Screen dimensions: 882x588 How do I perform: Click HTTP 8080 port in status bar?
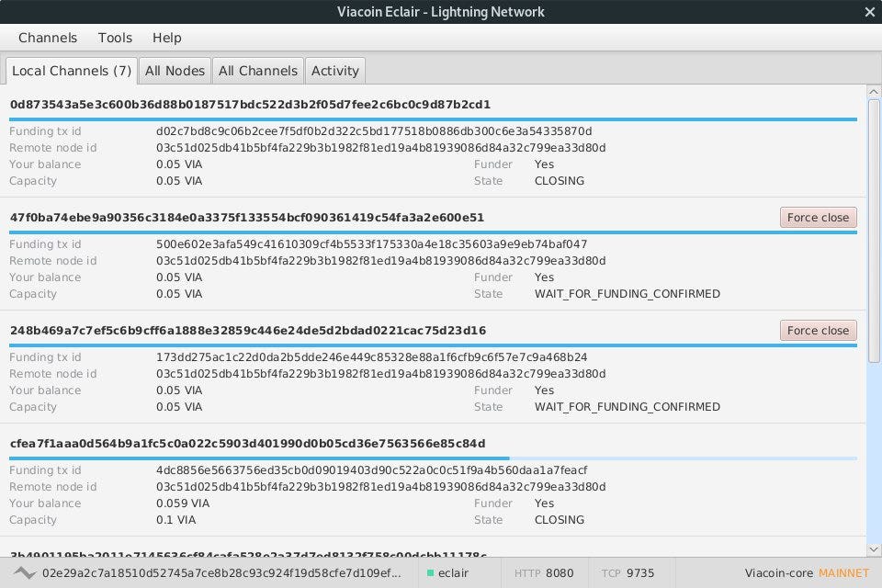click(544, 572)
